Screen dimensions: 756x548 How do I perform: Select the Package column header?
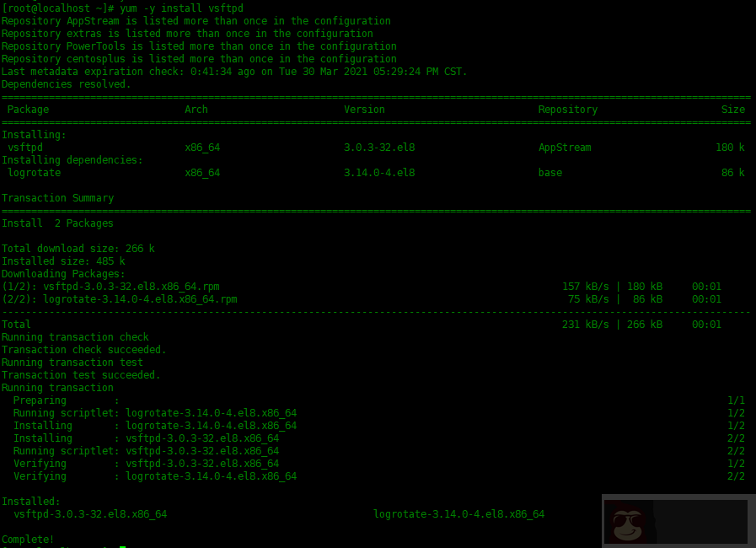pyautogui.click(x=30, y=109)
